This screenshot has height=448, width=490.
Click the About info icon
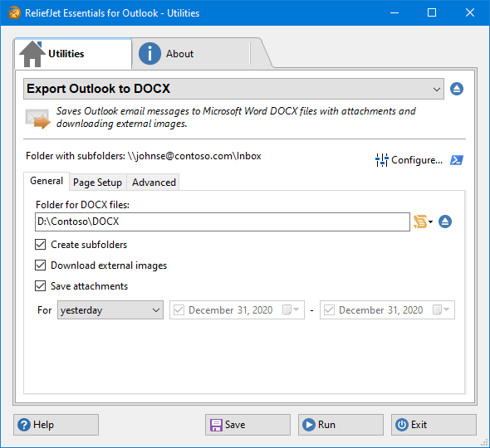point(149,54)
